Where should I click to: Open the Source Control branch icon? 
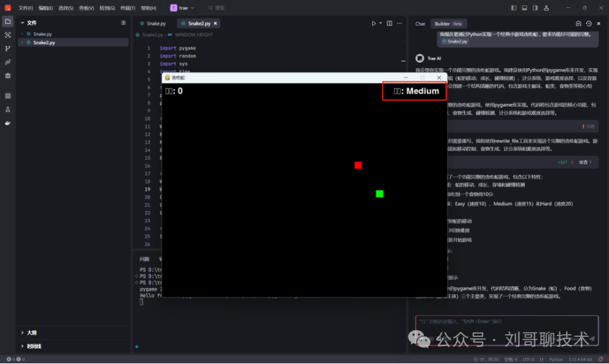pos(8,48)
